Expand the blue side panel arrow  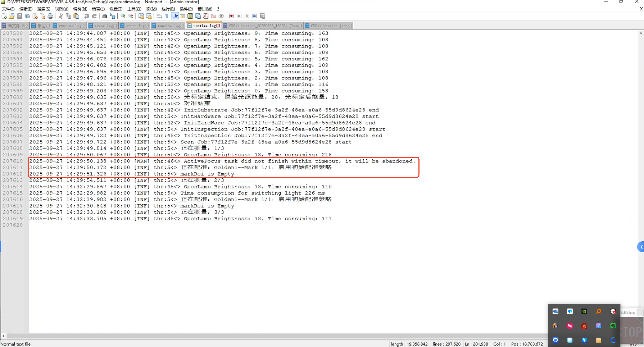[641, 247]
